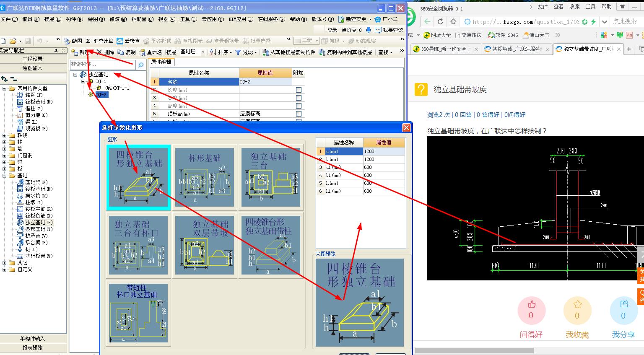Click the 搜索构件 search field

103,65
